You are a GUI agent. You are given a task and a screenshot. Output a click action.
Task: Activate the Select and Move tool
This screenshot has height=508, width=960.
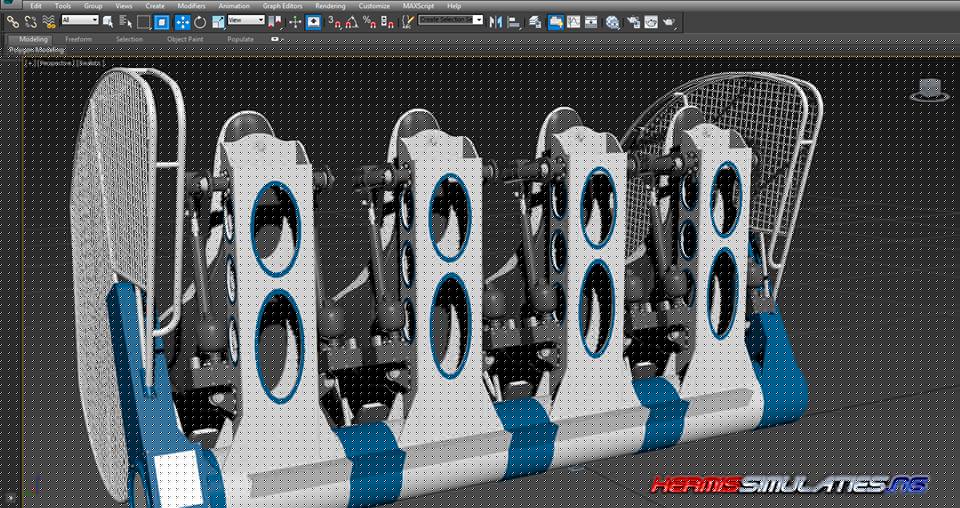coord(182,23)
